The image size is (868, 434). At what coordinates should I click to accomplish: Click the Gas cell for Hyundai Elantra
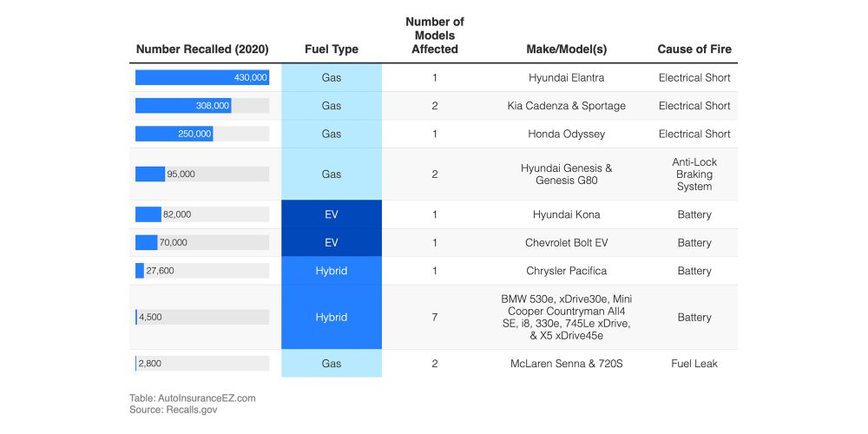[x=331, y=78]
